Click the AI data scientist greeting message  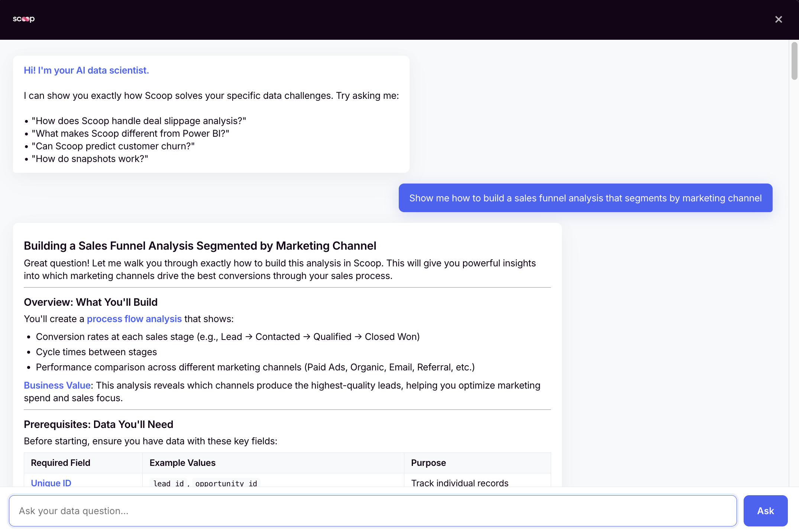(x=86, y=70)
